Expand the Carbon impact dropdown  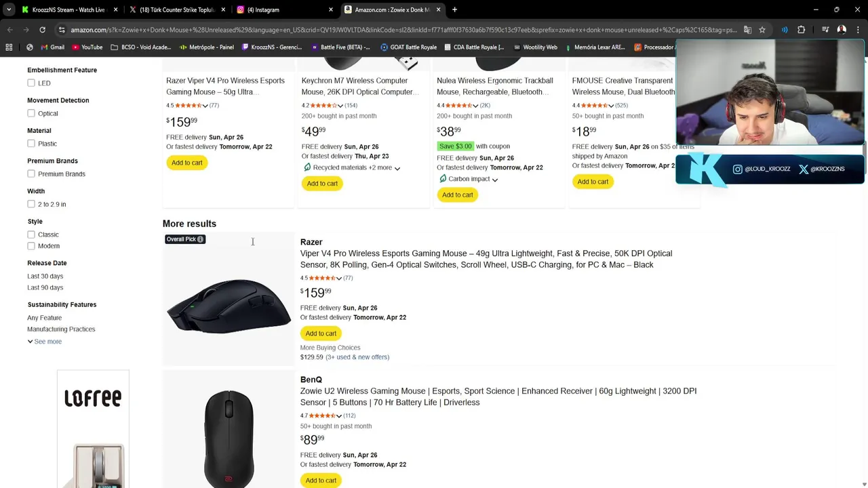[x=495, y=180]
